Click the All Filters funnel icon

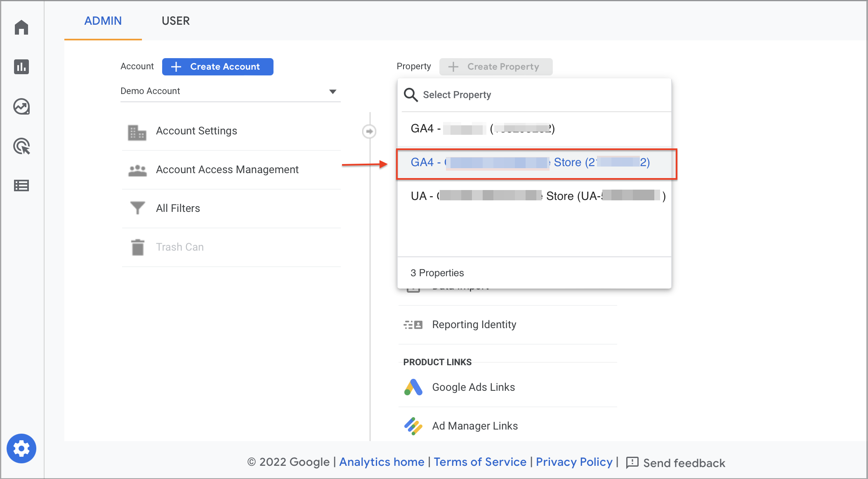(x=137, y=208)
